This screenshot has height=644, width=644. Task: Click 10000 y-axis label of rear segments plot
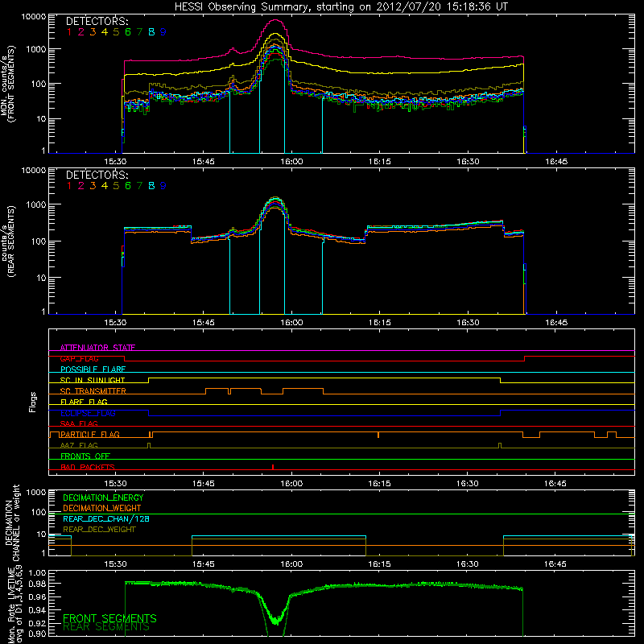(x=34, y=171)
